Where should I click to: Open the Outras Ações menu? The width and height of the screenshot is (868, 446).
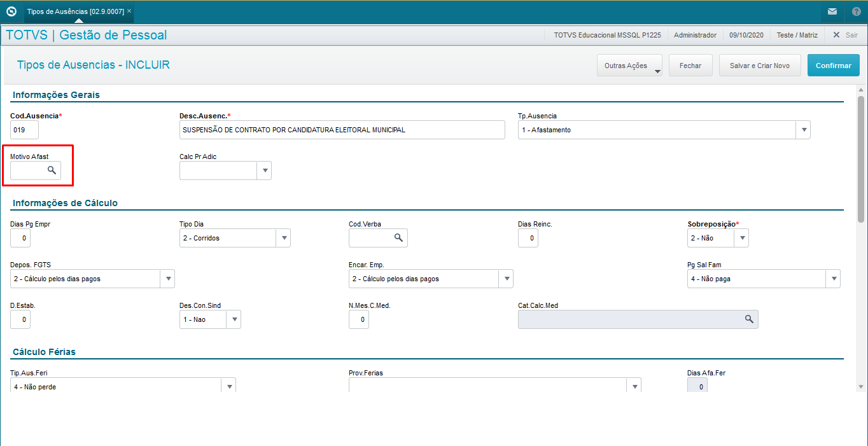point(629,66)
